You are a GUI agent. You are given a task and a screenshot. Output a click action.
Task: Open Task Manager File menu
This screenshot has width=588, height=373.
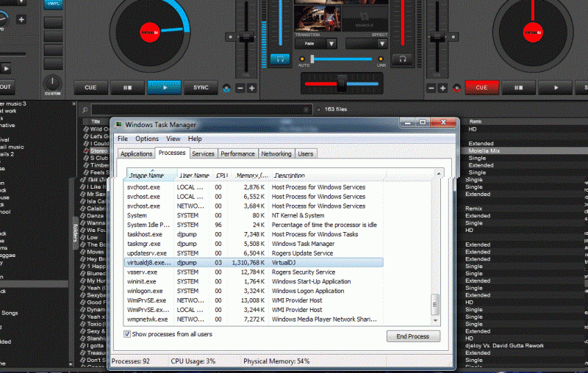[123, 139]
